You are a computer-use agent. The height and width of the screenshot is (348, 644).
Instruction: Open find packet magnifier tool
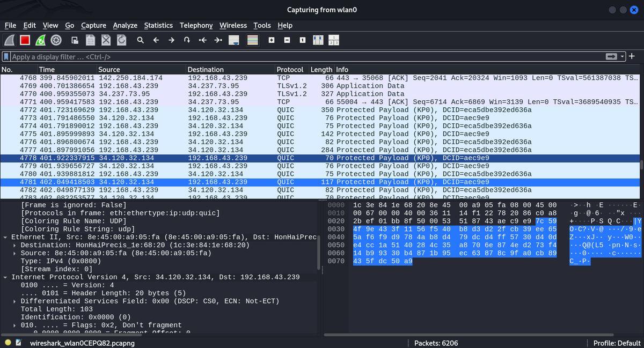tap(140, 40)
